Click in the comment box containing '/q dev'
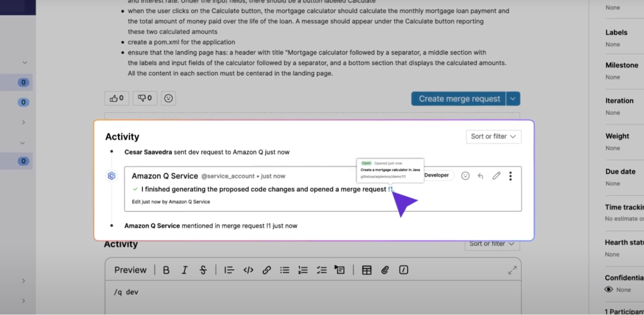Image resolution: width=644 pixels, height=315 pixels. pyautogui.click(x=313, y=297)
